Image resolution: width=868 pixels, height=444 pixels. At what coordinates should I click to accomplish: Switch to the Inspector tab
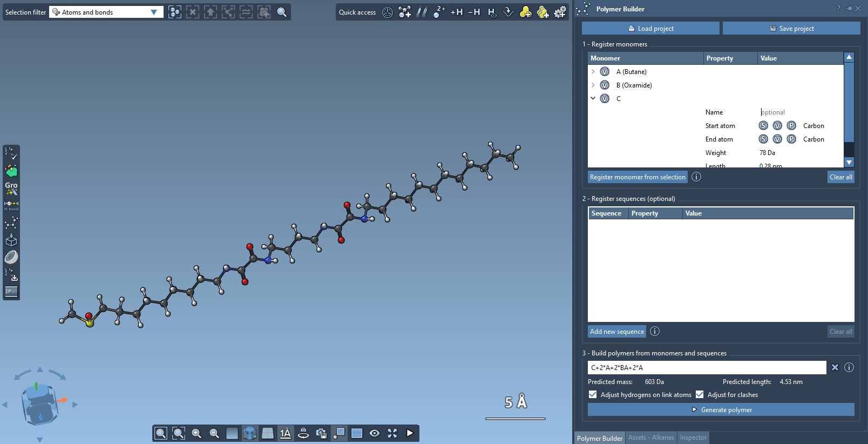[x=693, y=438]
